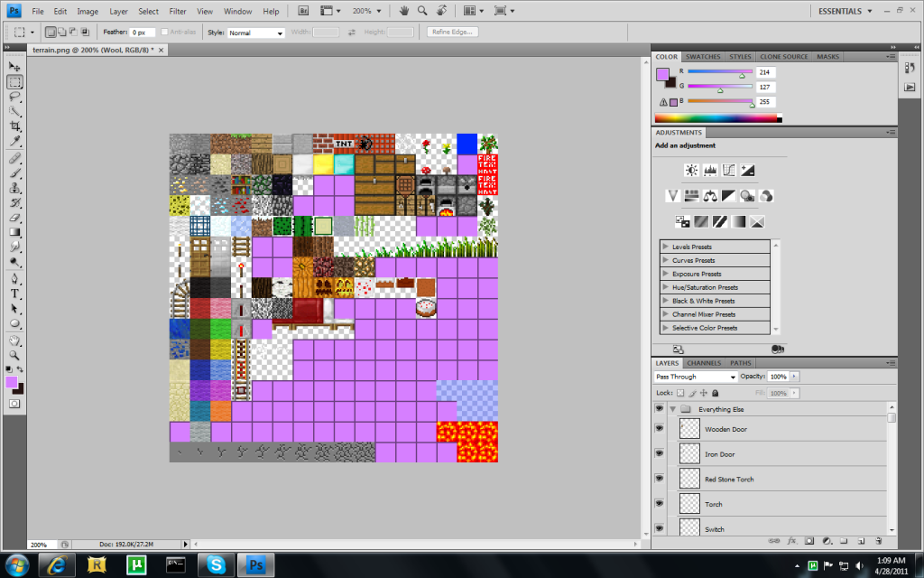Add a Color Balance adjustment
Viewport: 924px width, 578px height.
(x=710, y=196)
